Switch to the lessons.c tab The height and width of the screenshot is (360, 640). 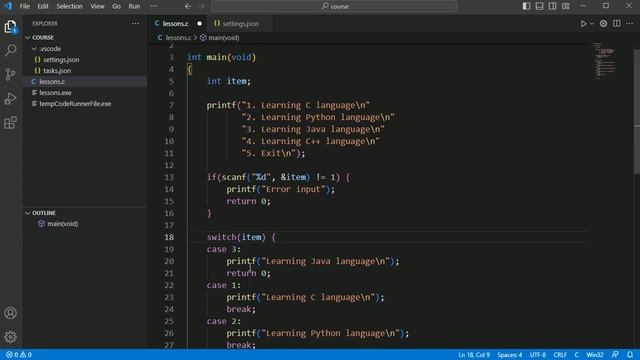pos(175,24)
